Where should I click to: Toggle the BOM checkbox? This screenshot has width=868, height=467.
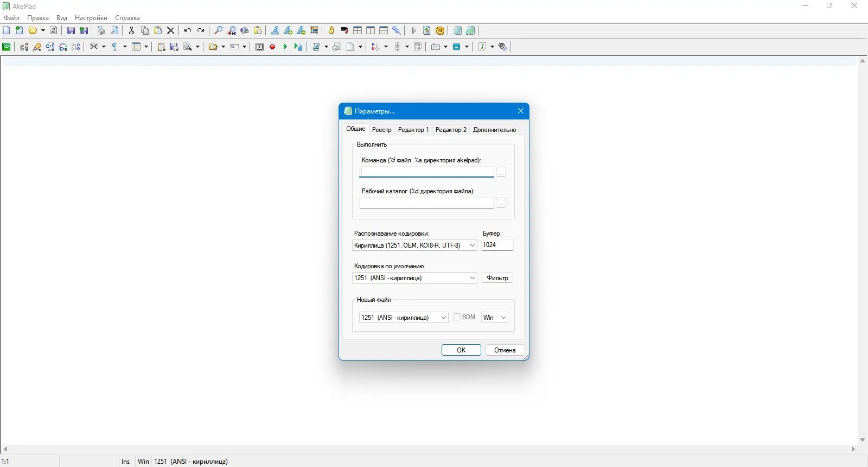pos(457,317)
